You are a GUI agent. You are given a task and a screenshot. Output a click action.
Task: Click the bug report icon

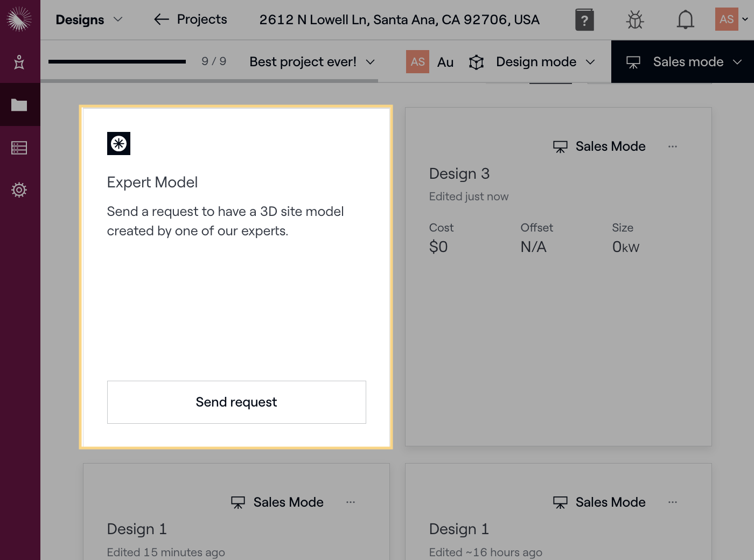click(635, 19)
